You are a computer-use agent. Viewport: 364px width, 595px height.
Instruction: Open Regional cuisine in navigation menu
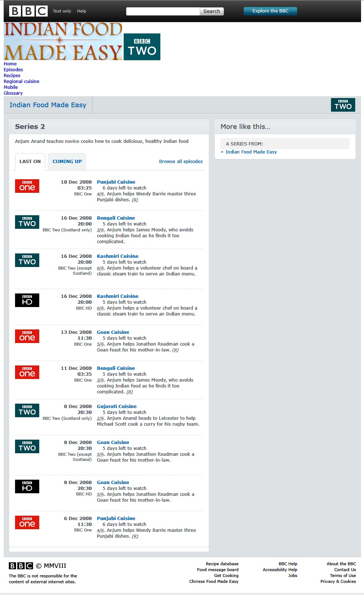click(x=21, y=82)
